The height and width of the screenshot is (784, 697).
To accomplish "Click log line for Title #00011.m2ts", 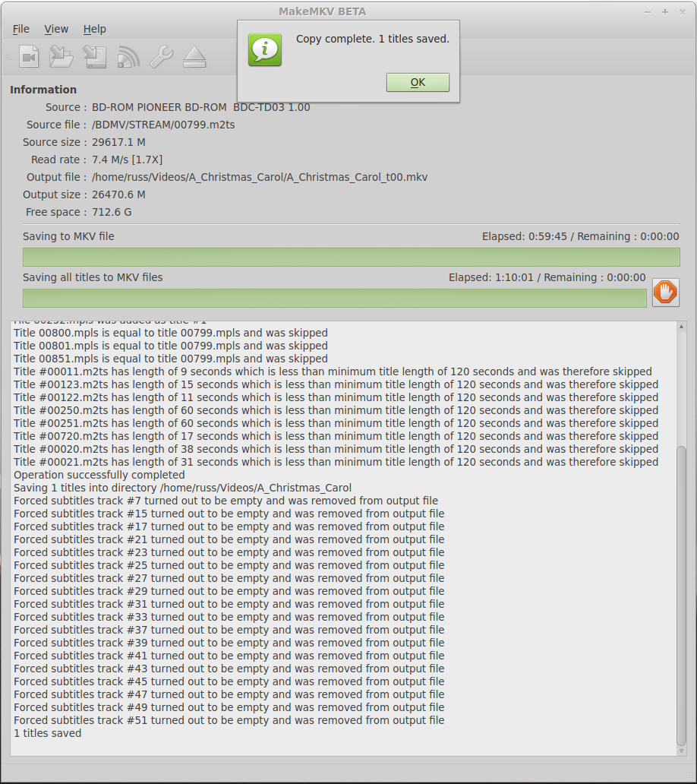I will point(333,372).
